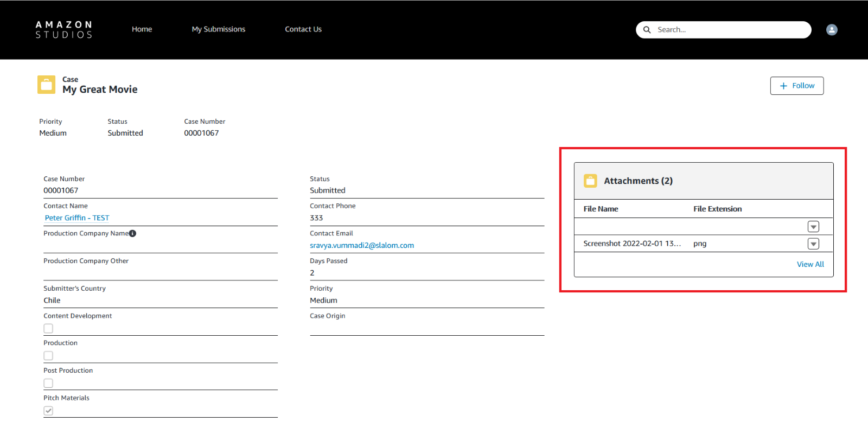The height and width of the screenshot is (422, 868).
Task: Click the File Name column header
Action: pos(601,209)
